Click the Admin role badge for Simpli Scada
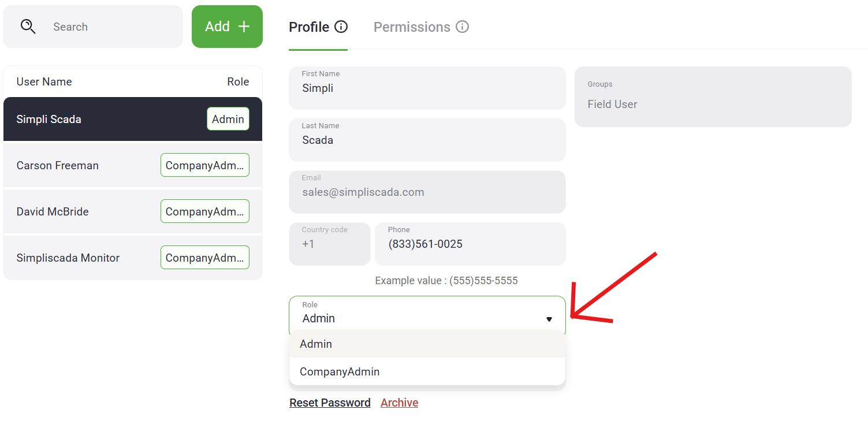Viewport: 868px width, 428px height. coord(228,119)
